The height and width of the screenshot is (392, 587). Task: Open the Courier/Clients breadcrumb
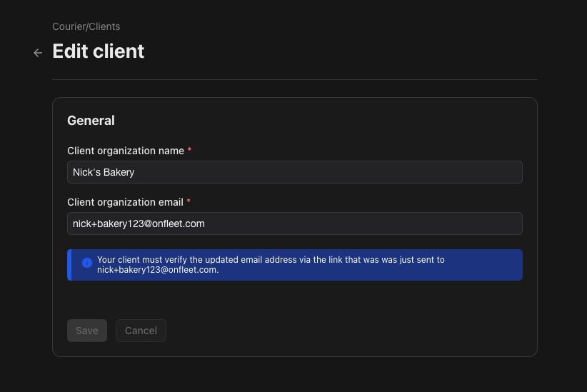(x=86, y=26)
